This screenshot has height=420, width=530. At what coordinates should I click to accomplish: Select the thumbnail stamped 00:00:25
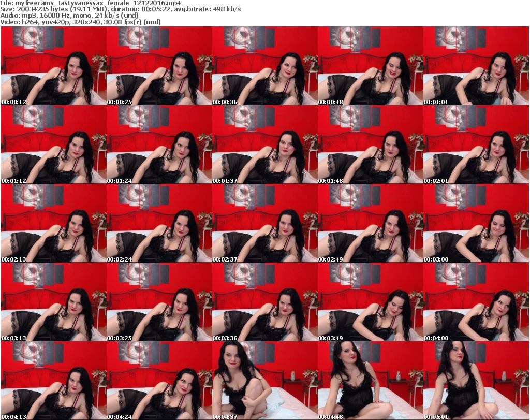pyautogui.click(x=159, y=66)
